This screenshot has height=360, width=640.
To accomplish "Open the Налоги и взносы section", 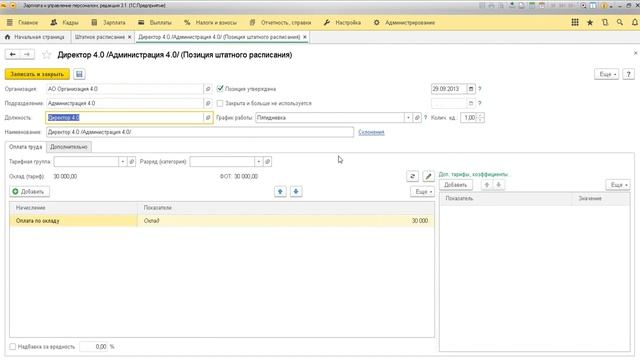I will (210, 22).
